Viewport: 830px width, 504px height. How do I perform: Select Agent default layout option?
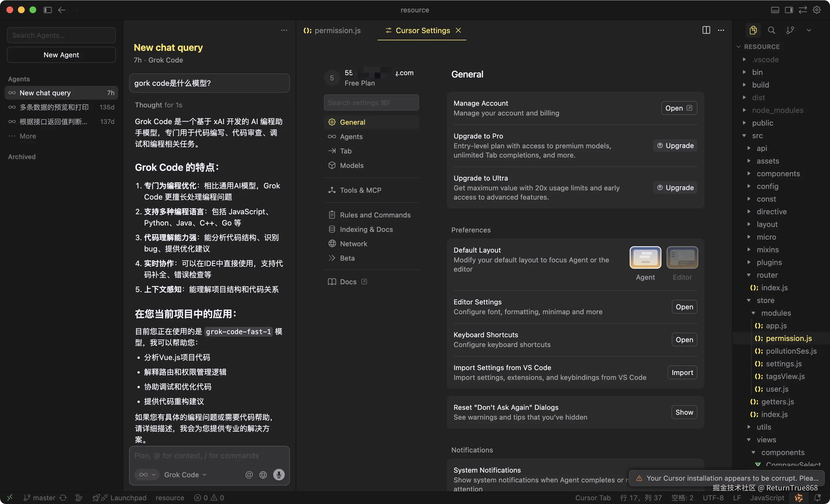(x=645, y=258)
